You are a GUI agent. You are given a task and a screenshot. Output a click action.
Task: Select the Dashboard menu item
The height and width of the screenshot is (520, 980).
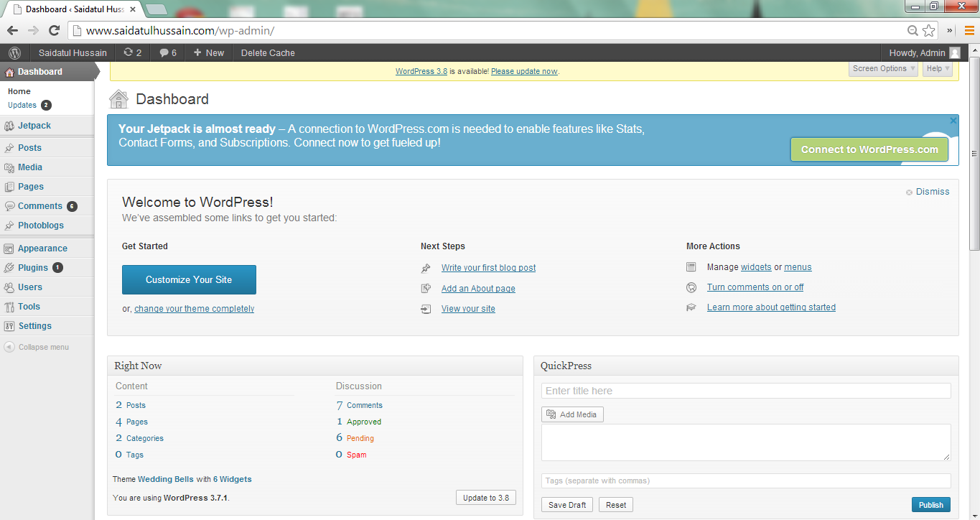tap(47, 72)
